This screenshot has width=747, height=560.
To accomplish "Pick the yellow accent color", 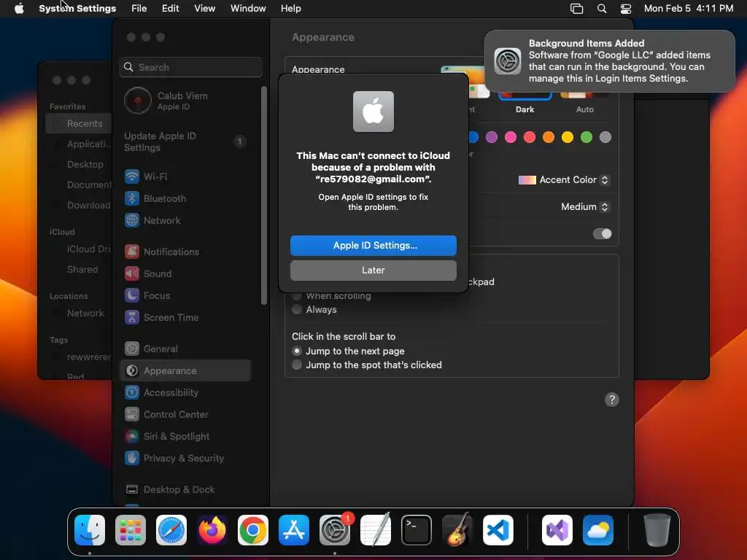I will click(568, 137).
